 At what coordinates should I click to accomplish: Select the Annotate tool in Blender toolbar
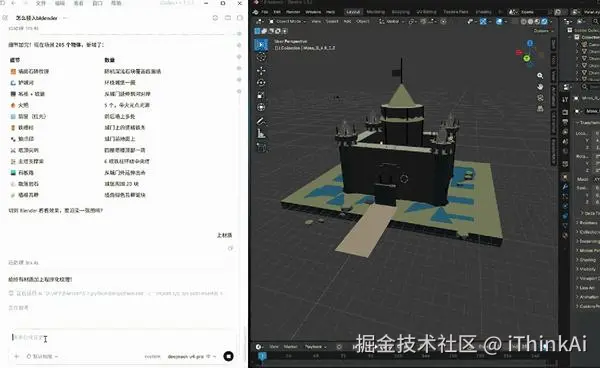(261, 121)
